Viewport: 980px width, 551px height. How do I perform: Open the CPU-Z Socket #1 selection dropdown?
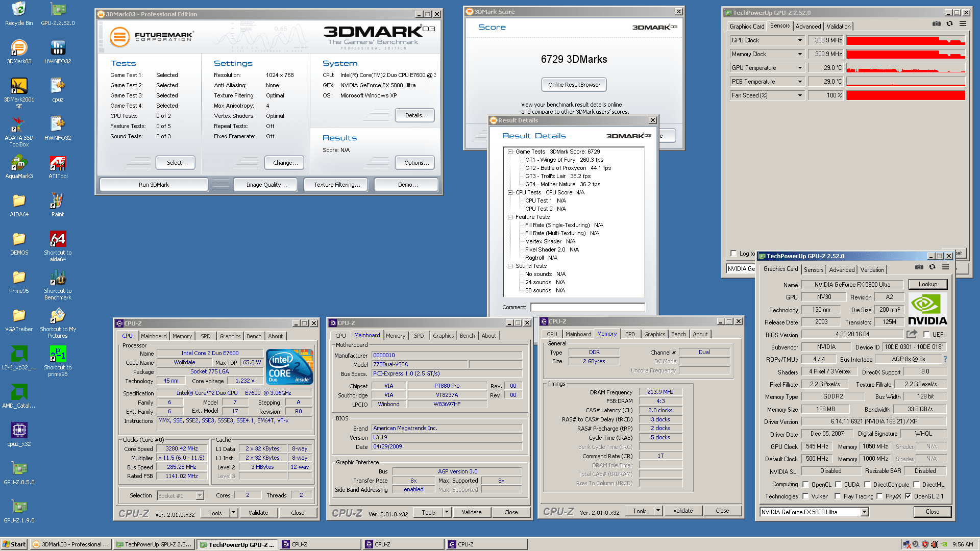pos(200,496)
